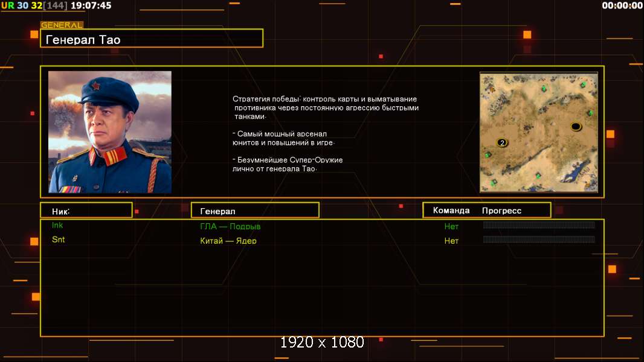Click the General Tao portrait image

pyautogui.click(x=110, y=132)
